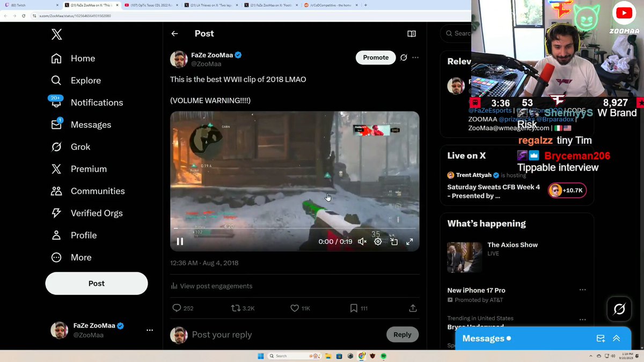Click the gray Reply button

(x=402, y=335)
